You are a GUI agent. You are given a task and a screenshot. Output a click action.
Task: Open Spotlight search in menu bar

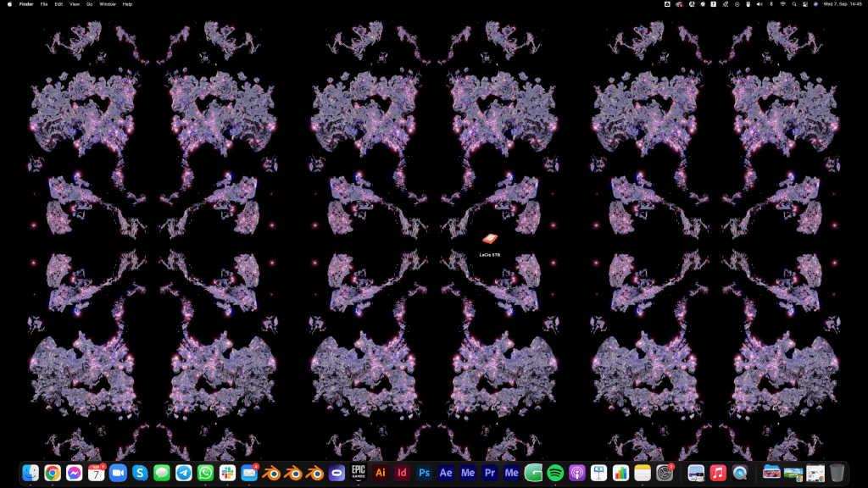793,4
